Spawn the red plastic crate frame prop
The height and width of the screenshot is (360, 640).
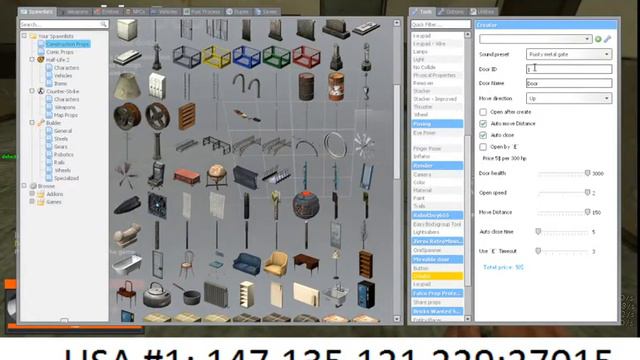(306, 57)
